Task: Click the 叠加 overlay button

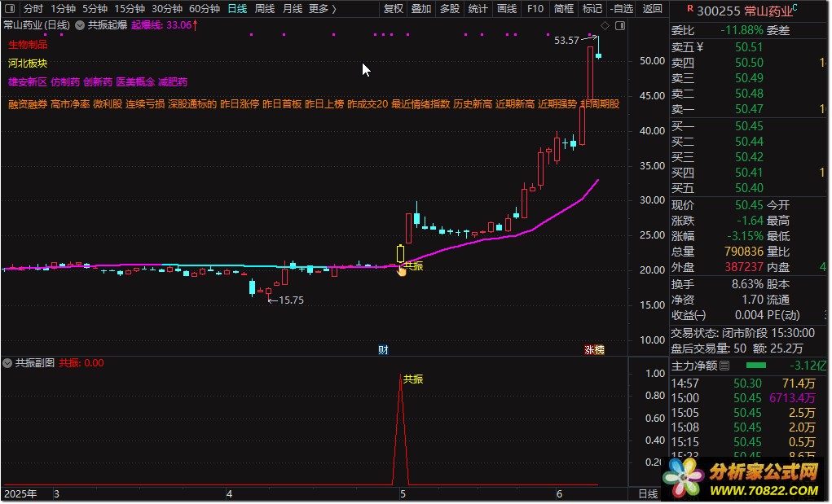Action: click(x=421, y=8)
